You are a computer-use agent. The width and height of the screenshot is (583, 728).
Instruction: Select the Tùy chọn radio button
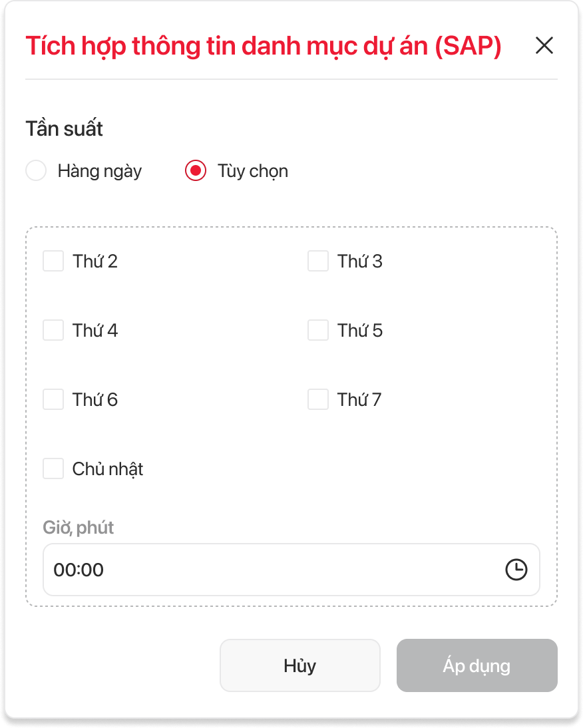tap(195, 171)
